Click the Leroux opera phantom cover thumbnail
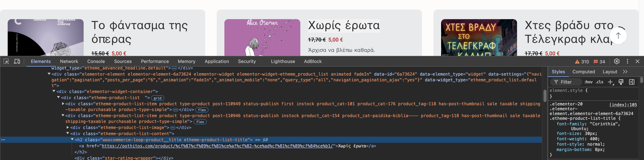Screen dimensions: 644x160 45,38
